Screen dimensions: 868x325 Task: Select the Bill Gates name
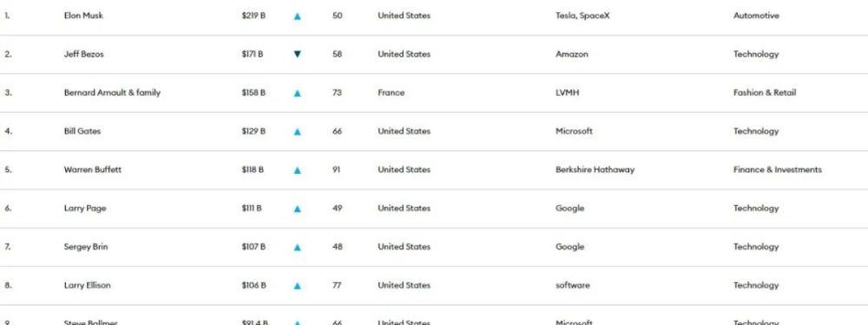click(x=82, y=131)
